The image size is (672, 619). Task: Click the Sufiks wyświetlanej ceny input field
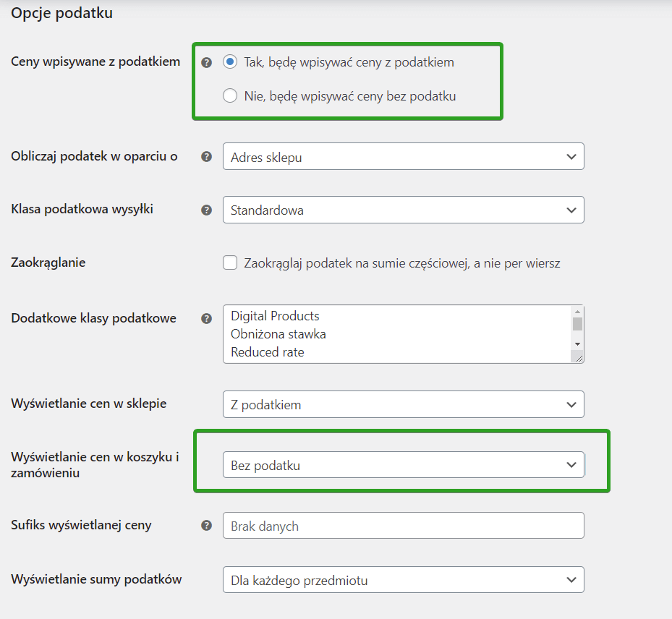(404, 526)
